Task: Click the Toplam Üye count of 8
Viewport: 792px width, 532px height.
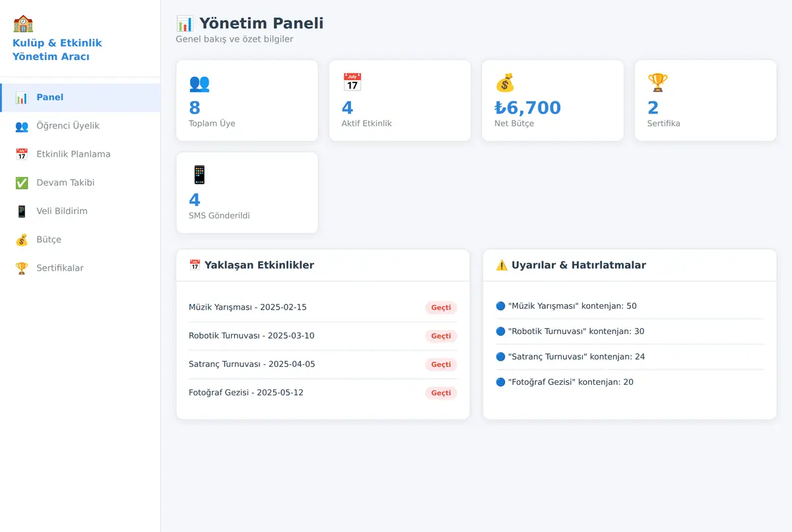Action: (195, 108)
